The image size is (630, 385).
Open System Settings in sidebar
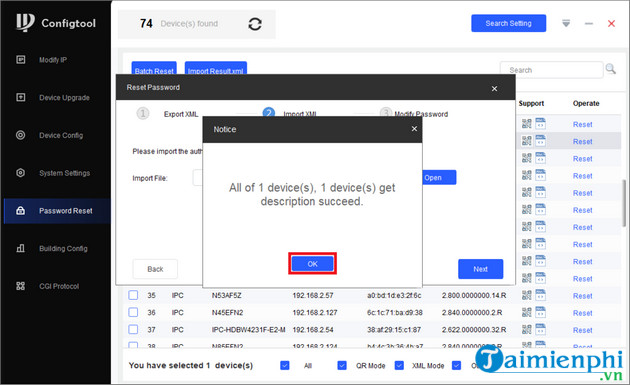(x=64, y=173)
